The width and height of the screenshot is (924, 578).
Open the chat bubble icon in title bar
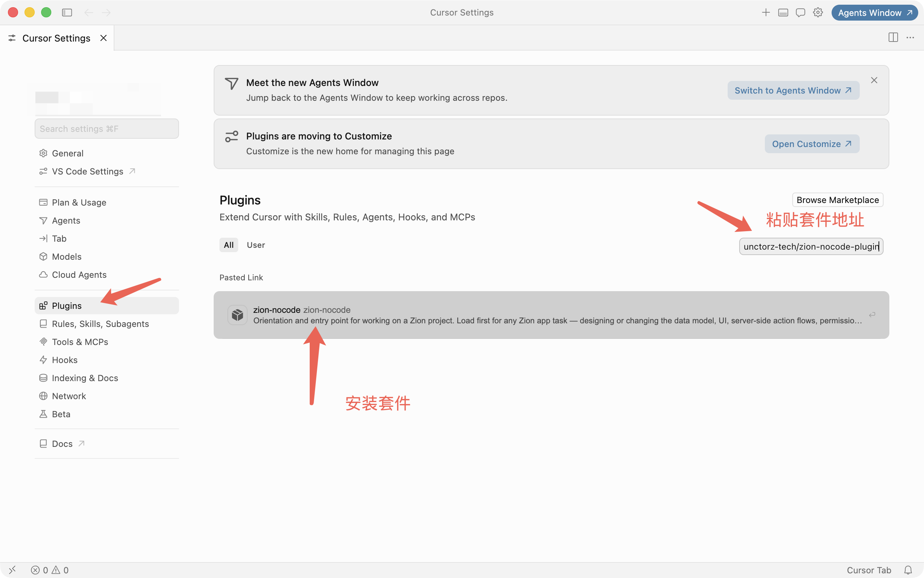coord(800,13)
